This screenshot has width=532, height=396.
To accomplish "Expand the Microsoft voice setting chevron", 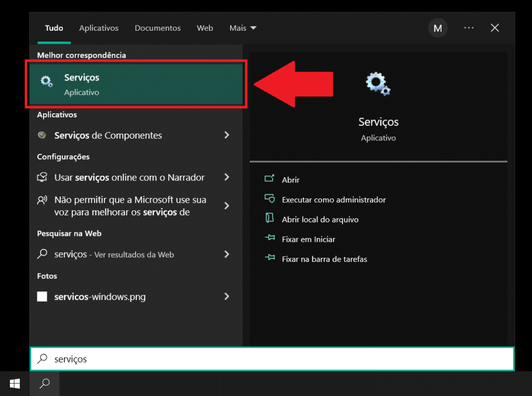I will 227,206.
